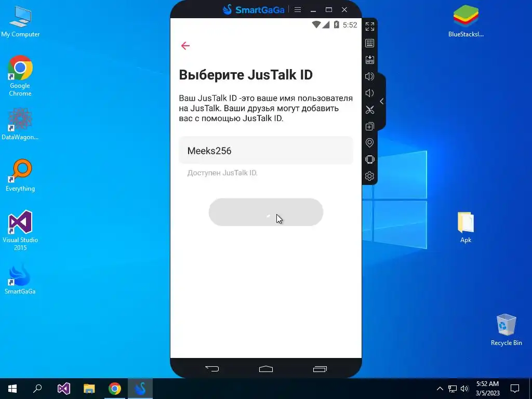Toggle SmartGaGa fullscreen mode icon

(x=370, y=26)
